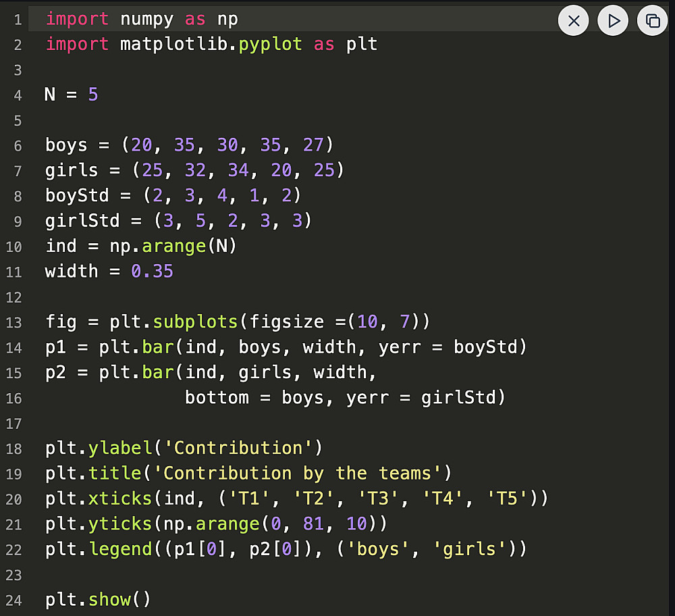Viewport: 675px width, 616px height.
Task: Select the 'girls = (25, 32, 34, 20, 25)' line
Action: click(194, 170)
